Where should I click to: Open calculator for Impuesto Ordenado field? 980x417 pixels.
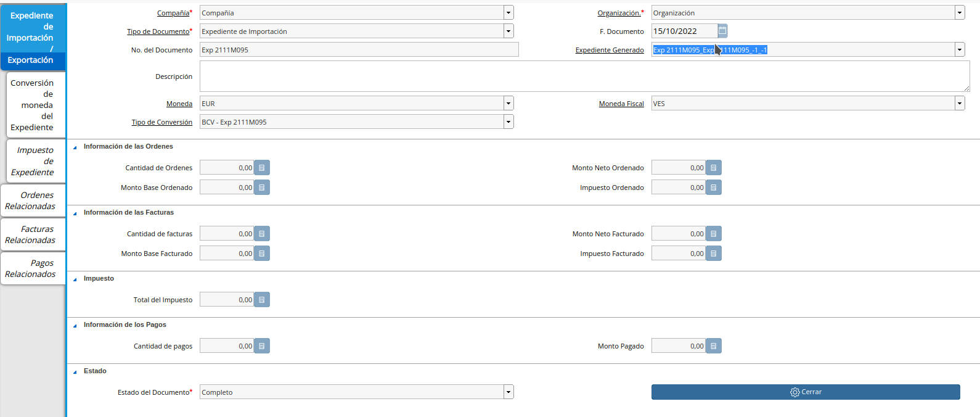tap(714, 188)
